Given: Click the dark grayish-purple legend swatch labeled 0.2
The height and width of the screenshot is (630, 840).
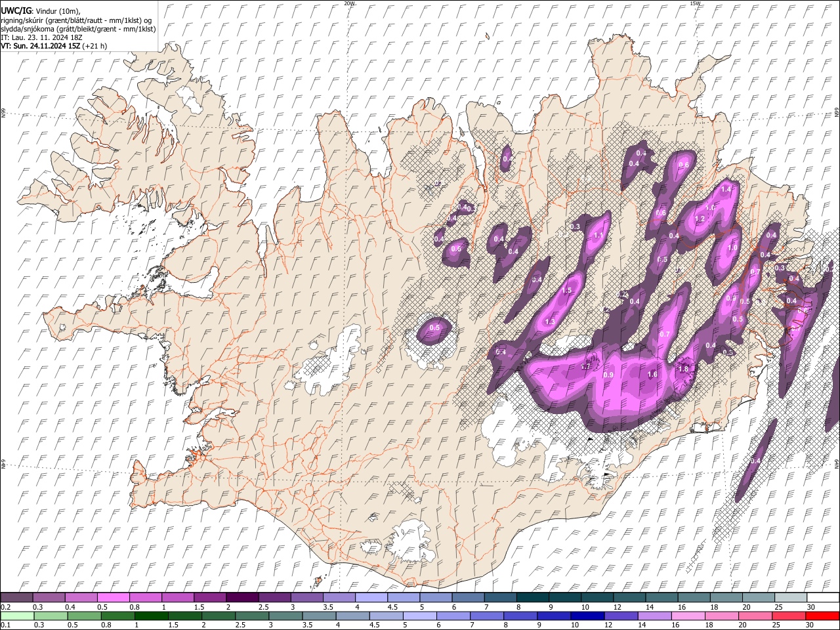Looking at the screenshot, I should click(x=16, y=597).
